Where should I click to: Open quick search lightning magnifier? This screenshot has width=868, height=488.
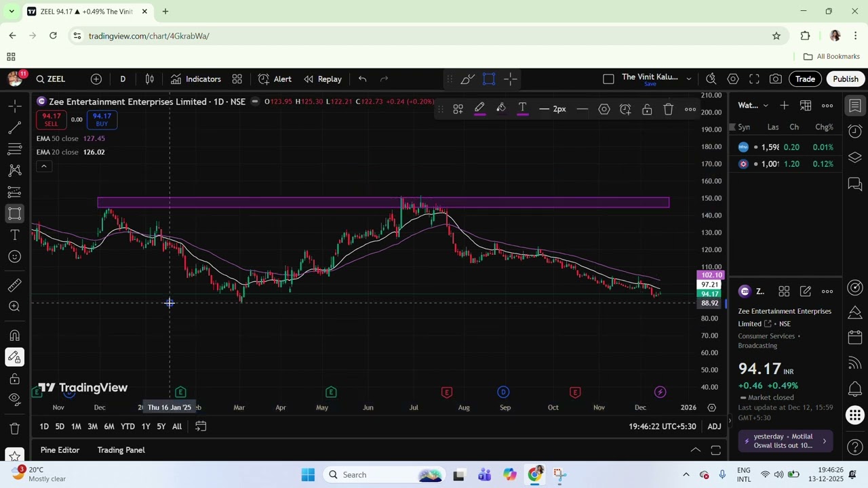pyautogui.click(x=711, y=79)
